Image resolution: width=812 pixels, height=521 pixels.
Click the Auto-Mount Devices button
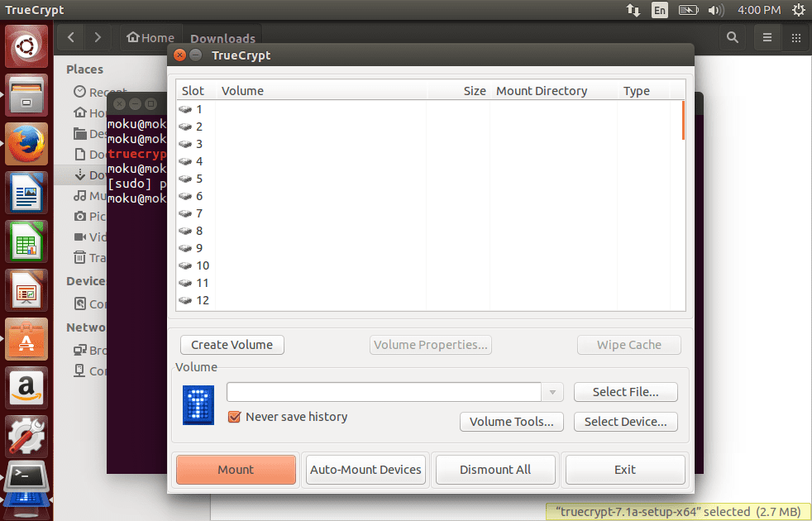click(365, 470)
